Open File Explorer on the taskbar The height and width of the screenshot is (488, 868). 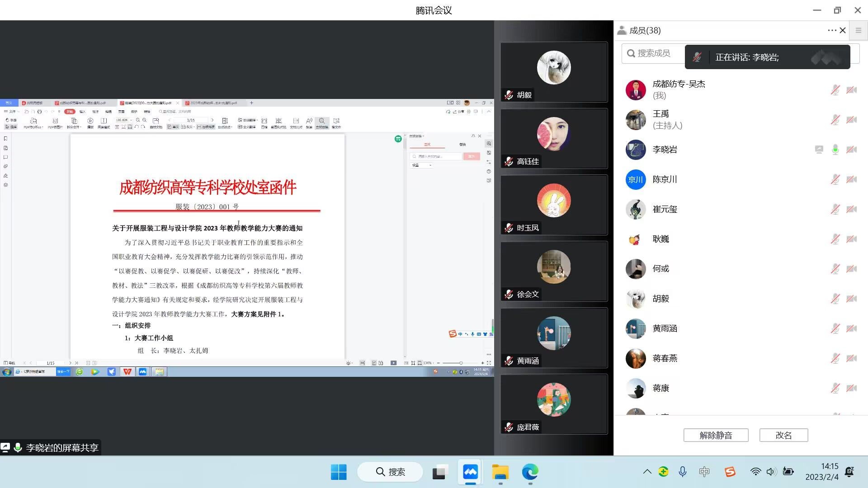point(500,472)
